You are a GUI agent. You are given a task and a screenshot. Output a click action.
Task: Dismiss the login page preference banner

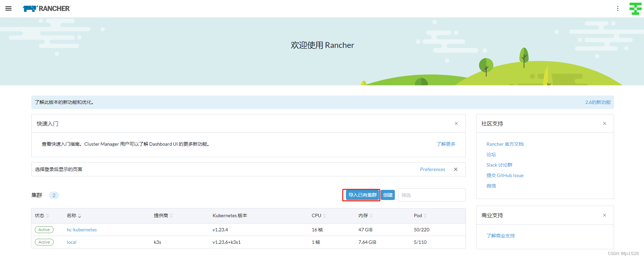click(x=456, y=169)
